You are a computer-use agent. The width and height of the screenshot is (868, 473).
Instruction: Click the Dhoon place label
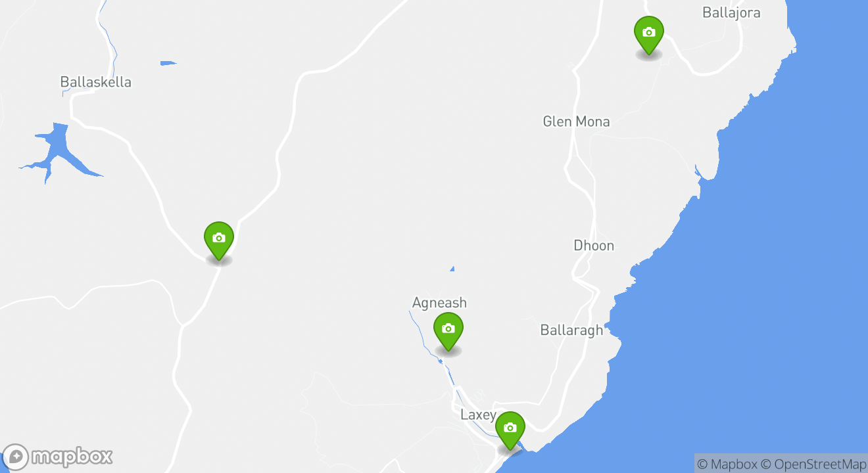tap(594, 246)
